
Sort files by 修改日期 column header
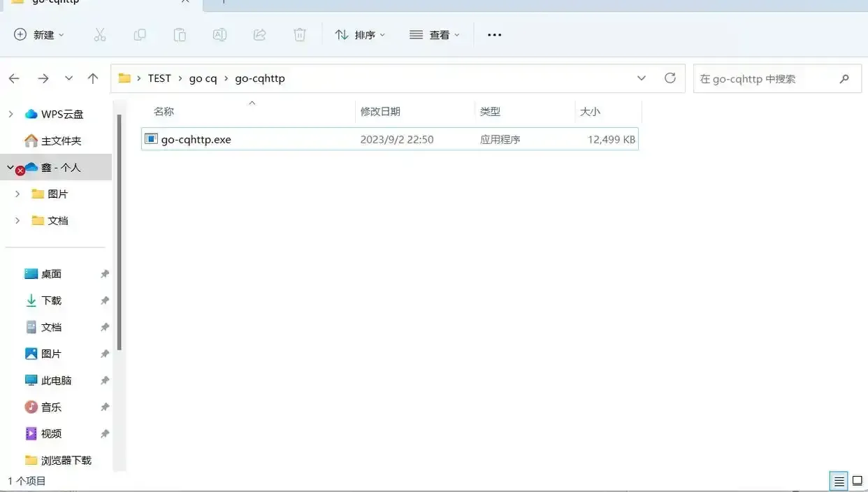tap(380, 112)
